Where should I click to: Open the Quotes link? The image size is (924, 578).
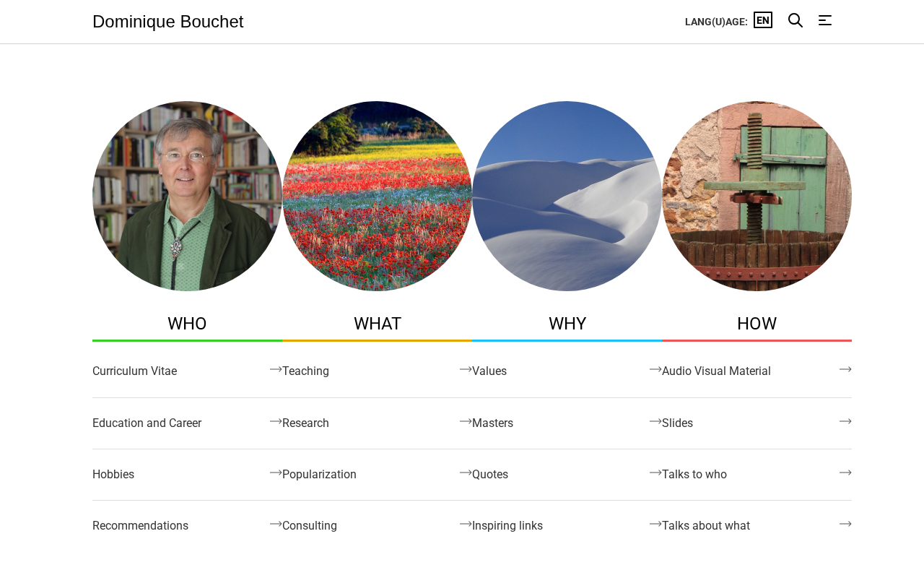490,475
